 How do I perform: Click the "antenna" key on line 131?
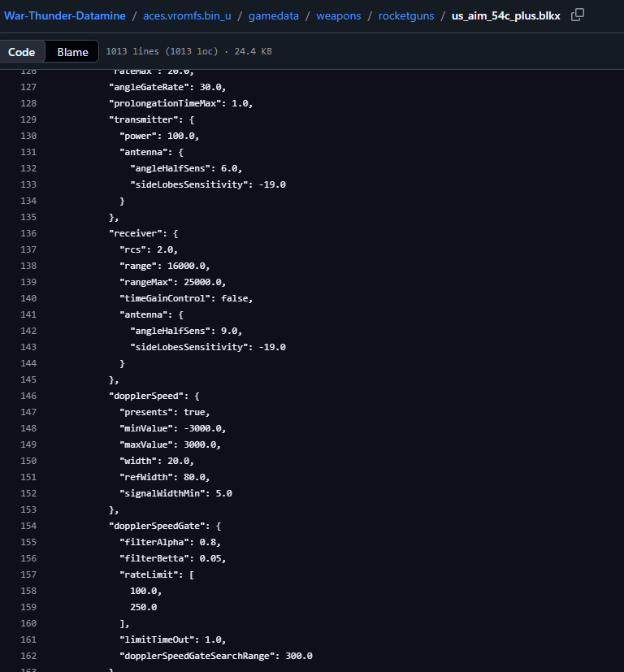145,152
